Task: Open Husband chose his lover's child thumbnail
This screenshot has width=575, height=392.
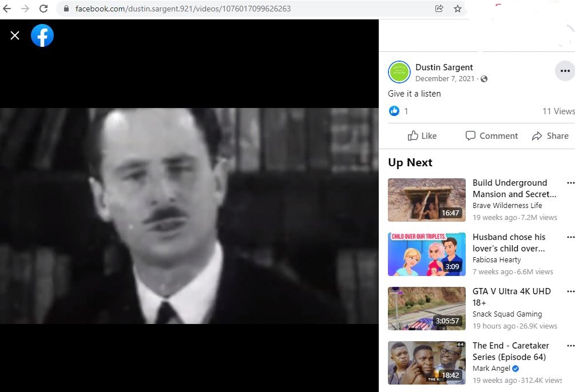Action: (427, 254)
